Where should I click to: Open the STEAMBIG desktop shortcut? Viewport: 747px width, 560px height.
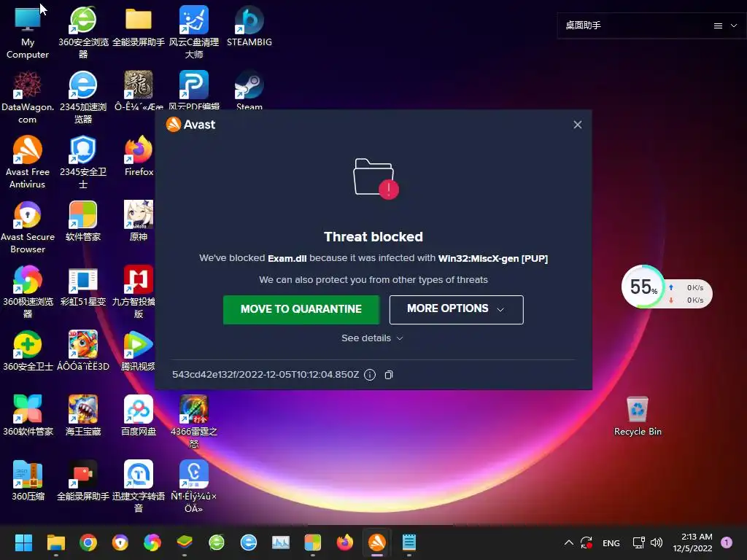(249, 27)
